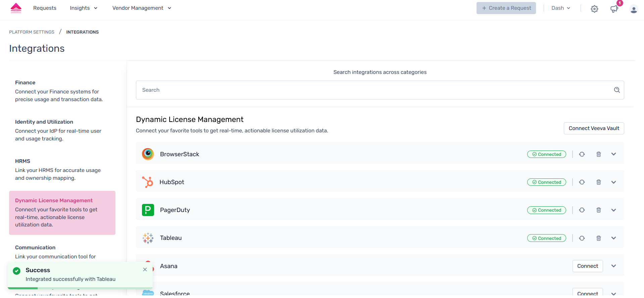Remove Tableau using the trash icon
The width and height of the screenshot is (644, 298).
(598, 238)
